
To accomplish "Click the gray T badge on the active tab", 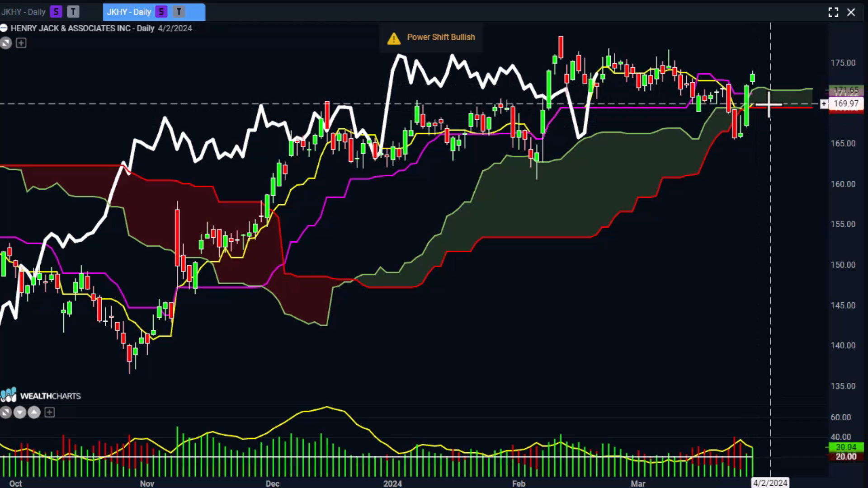I will coord(179,12).
